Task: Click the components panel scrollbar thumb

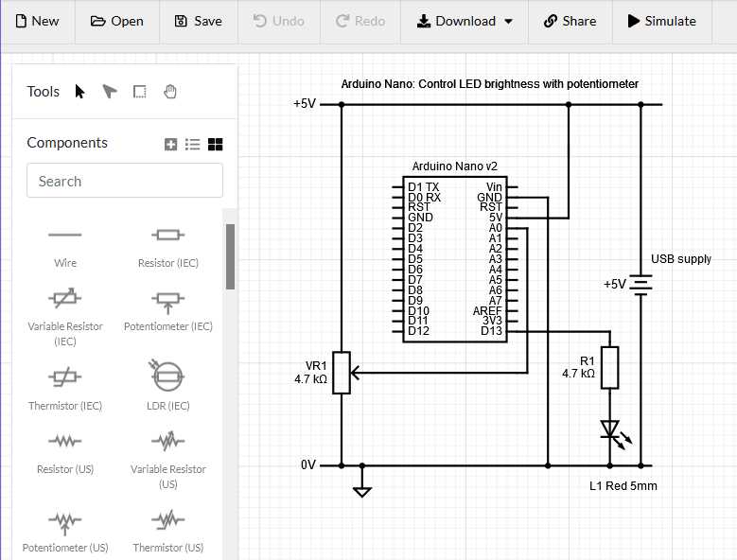Action: [x=230, y=256]
